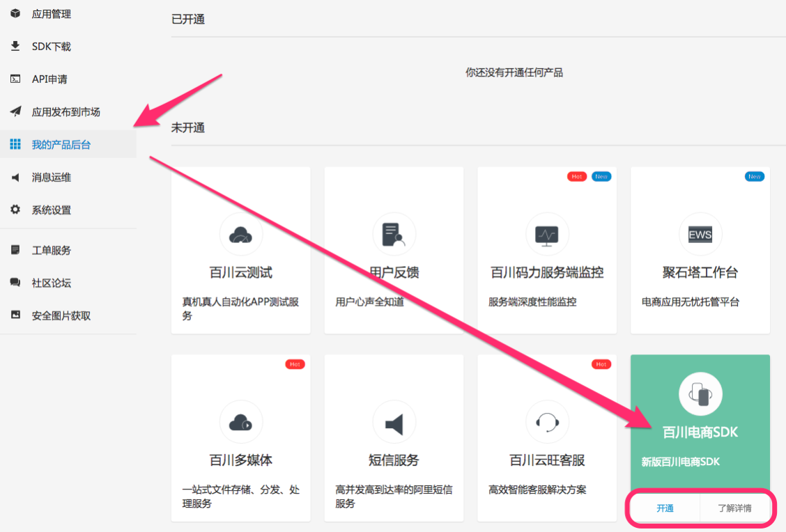Screen dimensions: 786x532
Task: Click the 百川多媒体 cloud play icon
Action: point(240,422)
